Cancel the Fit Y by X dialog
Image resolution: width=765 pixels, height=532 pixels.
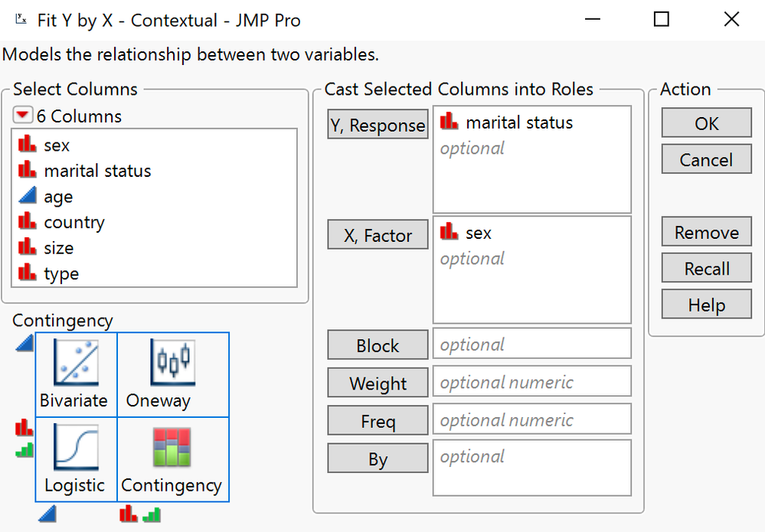click(x=705, y=159)
